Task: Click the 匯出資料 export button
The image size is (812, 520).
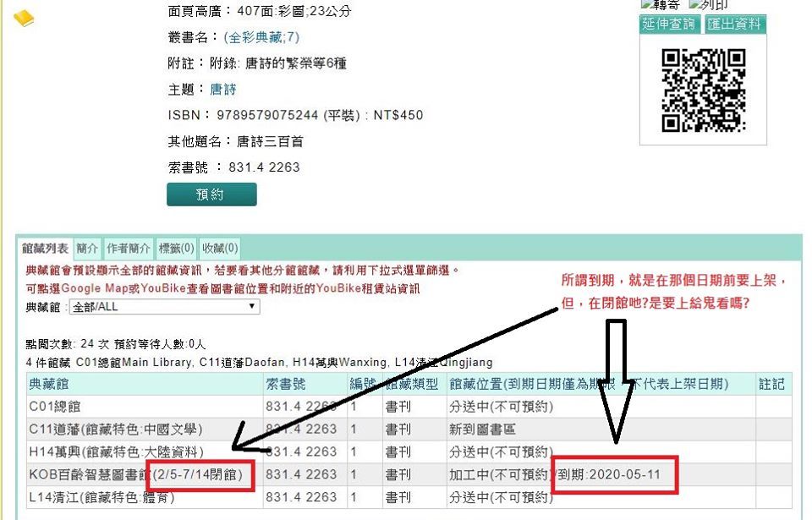Action: tap(734, 25)
